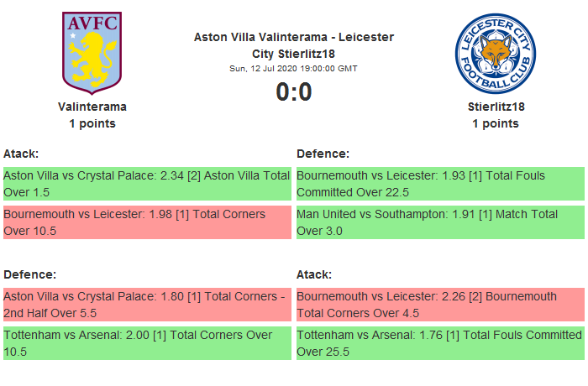The image size is (588, 386).
Task: Select the Aston Villa Total Over 1.5 bet
Action: [147, 184]
